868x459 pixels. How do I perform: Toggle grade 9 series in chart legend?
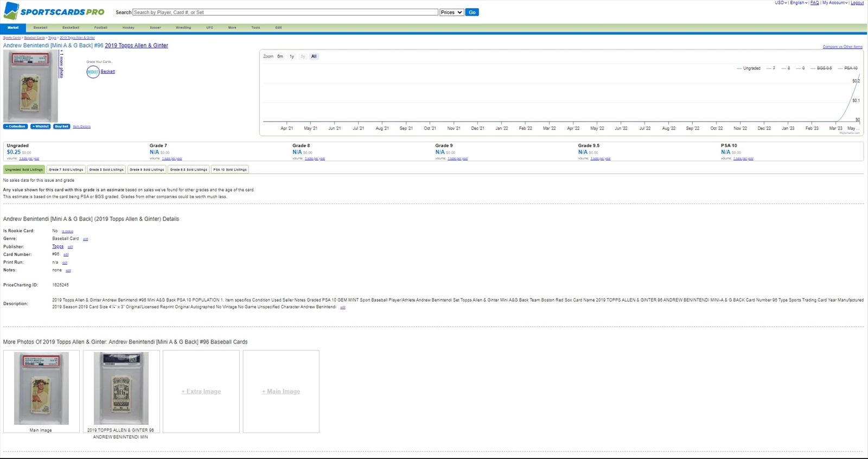pyautogui.click(x=800, y=68)
